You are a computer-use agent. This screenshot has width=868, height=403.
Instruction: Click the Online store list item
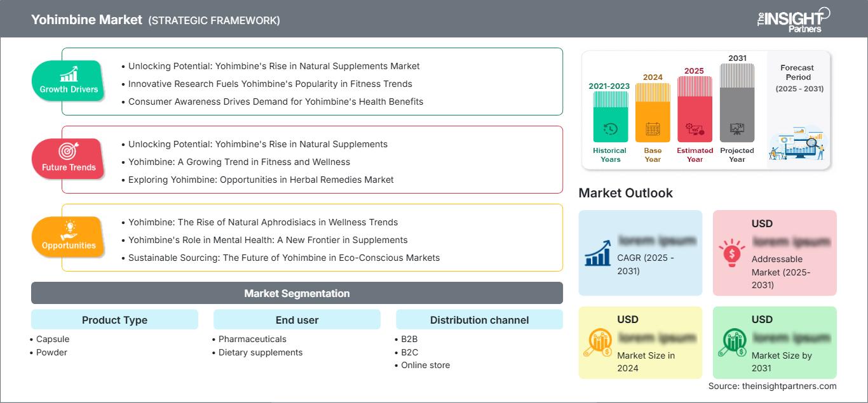pos(425,365)
